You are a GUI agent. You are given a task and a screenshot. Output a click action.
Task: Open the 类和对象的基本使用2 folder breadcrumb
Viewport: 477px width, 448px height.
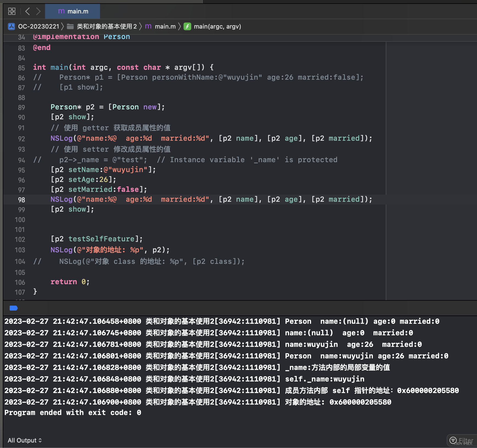[107, 26]
